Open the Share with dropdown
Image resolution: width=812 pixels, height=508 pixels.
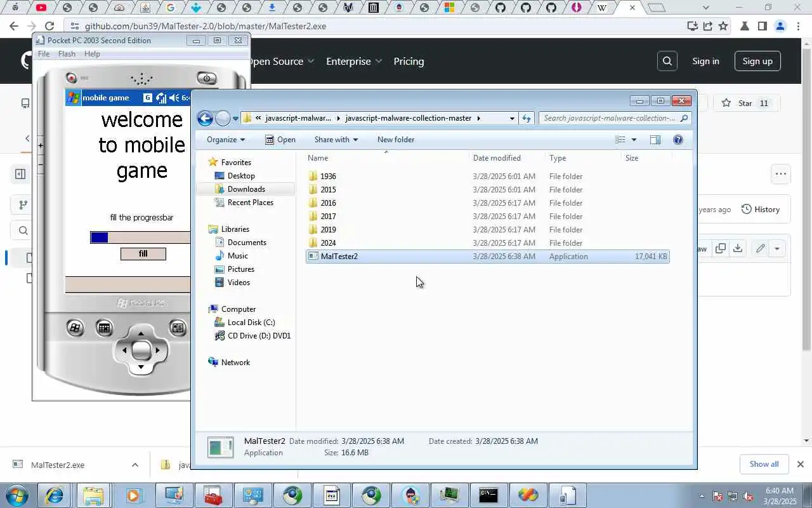click(x=336, y=140)
